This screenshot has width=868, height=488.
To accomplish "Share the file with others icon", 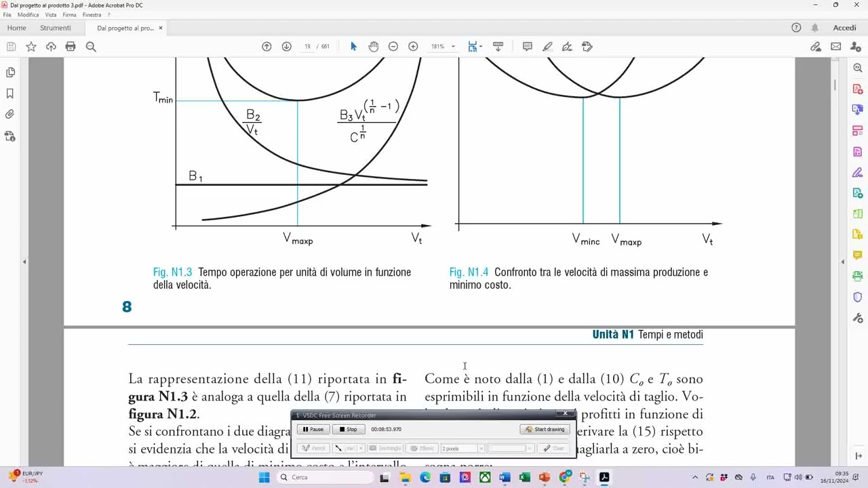I will pyautogui.click(x=855, y=47).
